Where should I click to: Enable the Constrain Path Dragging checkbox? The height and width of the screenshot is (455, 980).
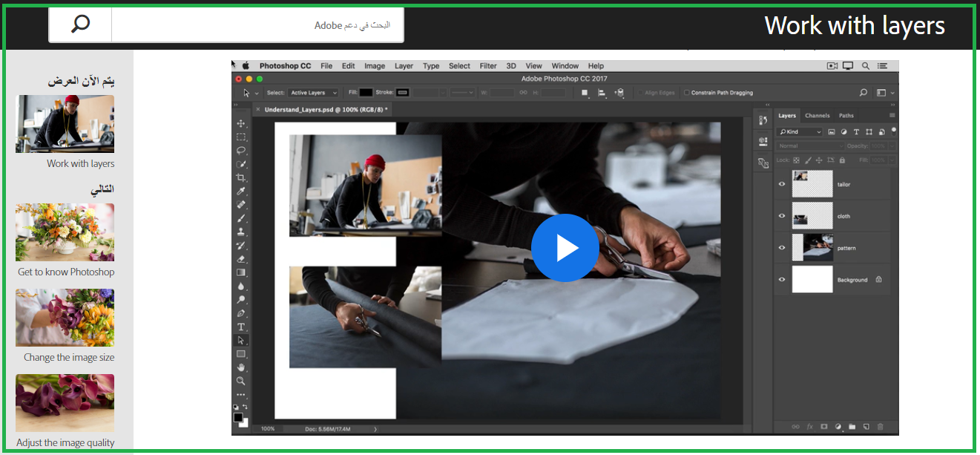click(x=686, y=93)
